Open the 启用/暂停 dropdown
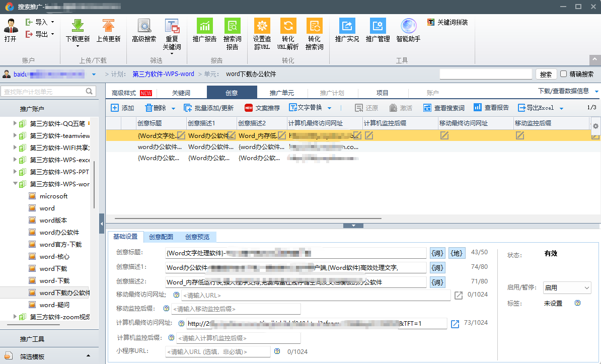 567,286
